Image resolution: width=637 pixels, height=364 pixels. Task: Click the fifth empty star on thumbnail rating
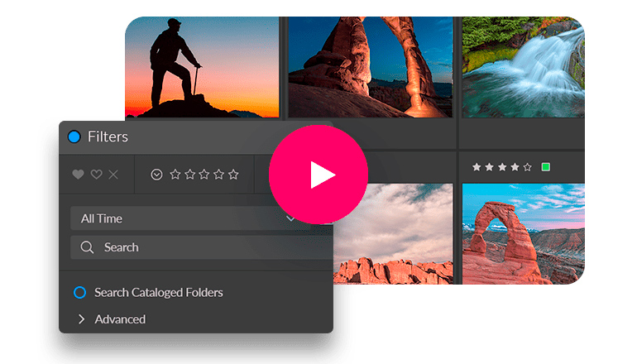[x=527, y=167]
